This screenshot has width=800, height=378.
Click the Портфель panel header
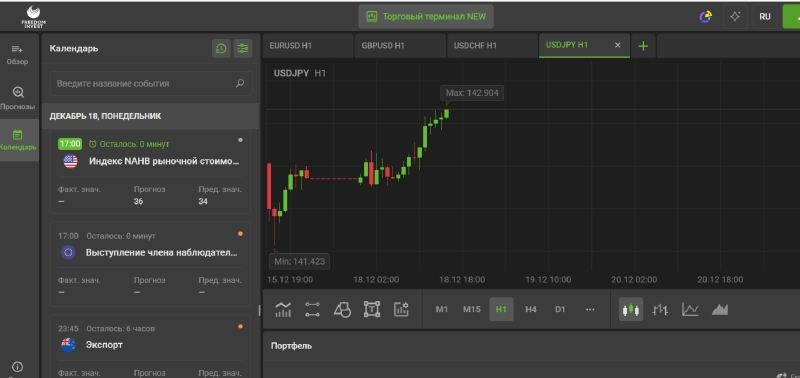[x=291, y=346]
